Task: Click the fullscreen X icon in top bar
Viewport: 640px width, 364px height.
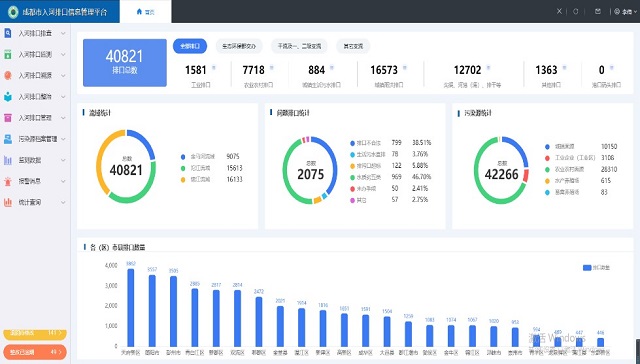Action: (559, 11)
